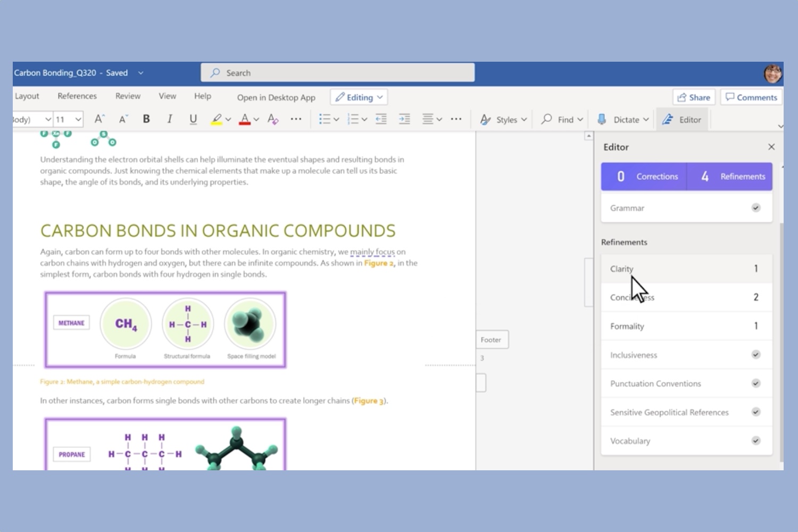Increase paragraph indent
798x532 pixels.
pos(404,119)
